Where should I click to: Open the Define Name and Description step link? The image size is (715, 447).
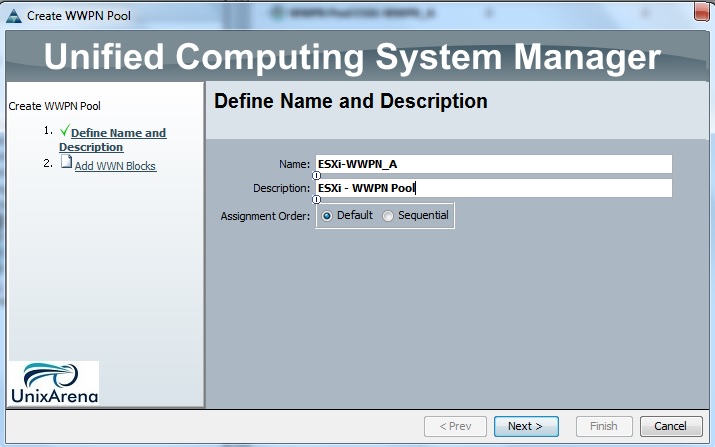[x=113, y=140]
